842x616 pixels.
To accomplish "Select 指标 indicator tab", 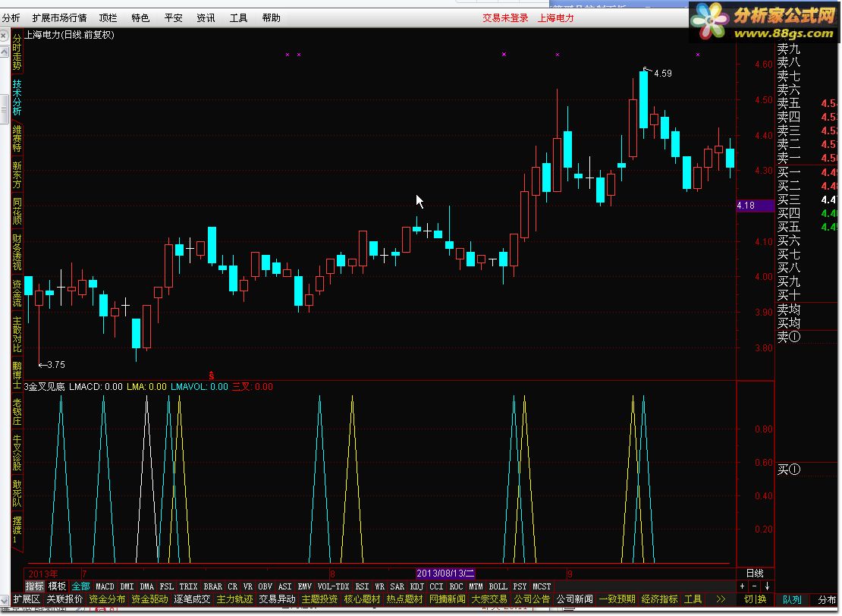I will [35, 586].
